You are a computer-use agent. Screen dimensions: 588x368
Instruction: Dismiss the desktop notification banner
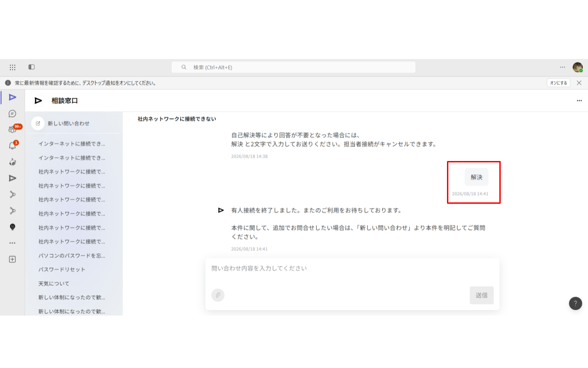pos(579,83)
